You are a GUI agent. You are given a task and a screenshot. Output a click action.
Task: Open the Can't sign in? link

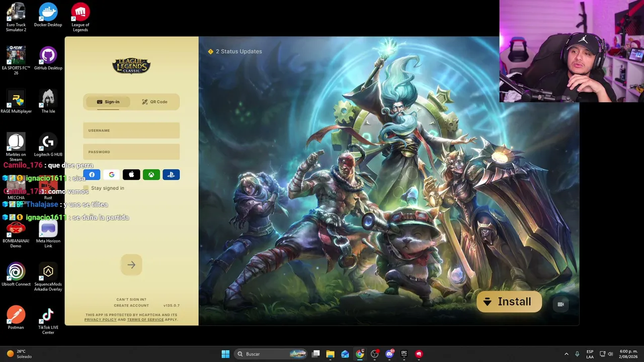pos(131,300)
